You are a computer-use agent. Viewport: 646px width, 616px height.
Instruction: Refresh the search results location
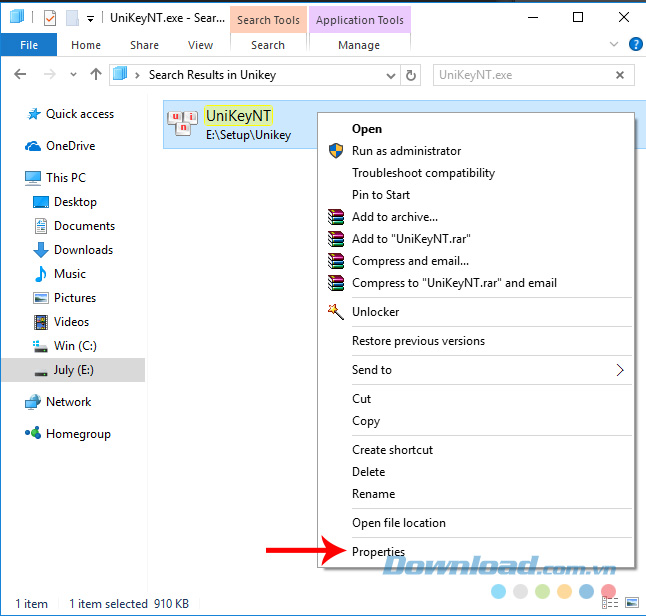point(410,75)
